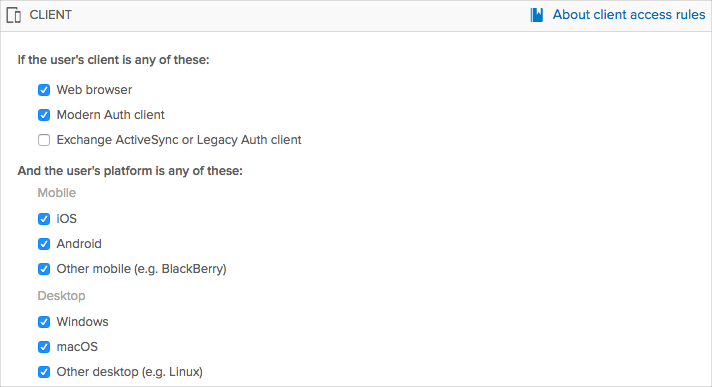712x387 pixels.
Task: Uncheck the iOS platform checkbox
Action: pos(44,219)
